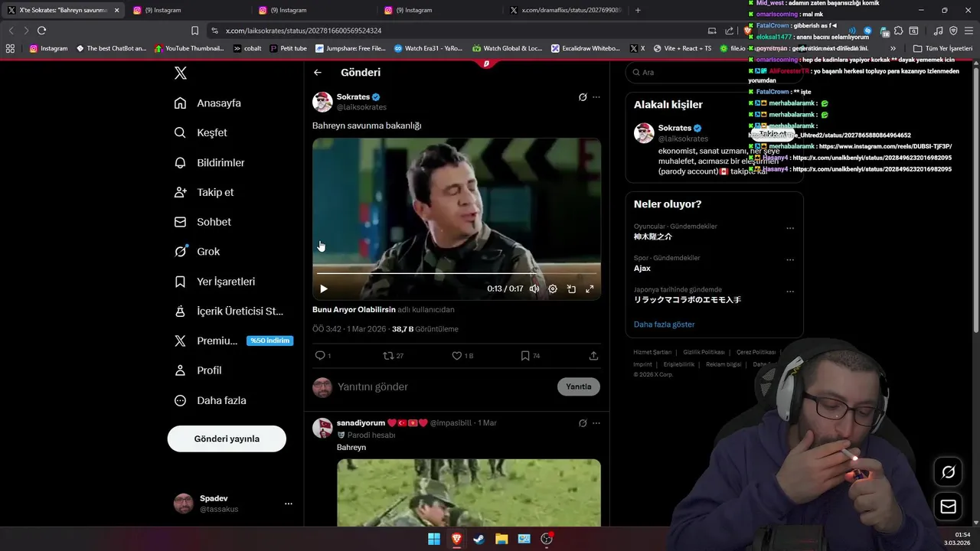Open more options on Sokrates post
This screenshot has width=980, height=551.
click(596, 97)
